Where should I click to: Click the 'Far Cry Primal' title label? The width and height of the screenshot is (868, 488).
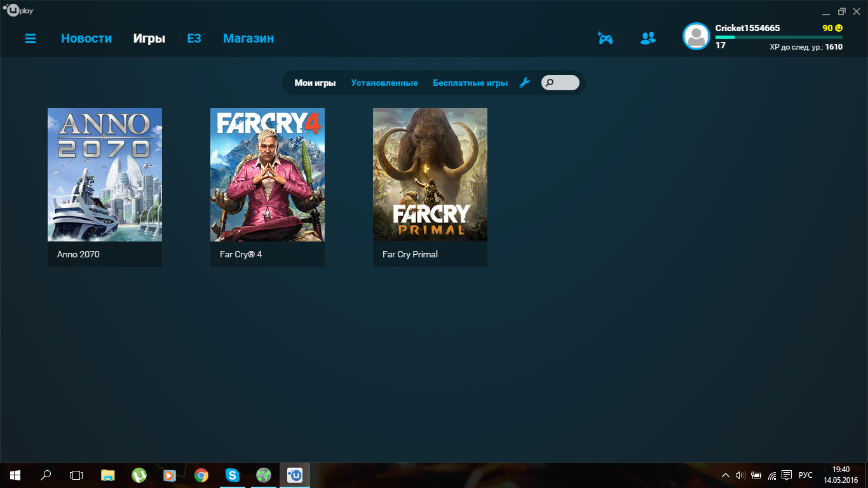pyautogui.click(x=410, y=254)
